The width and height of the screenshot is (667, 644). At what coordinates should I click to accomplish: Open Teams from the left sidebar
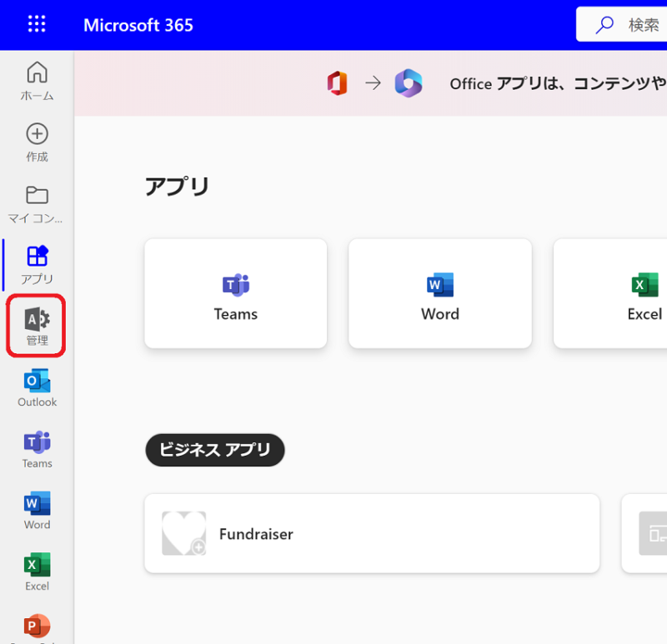37,449
